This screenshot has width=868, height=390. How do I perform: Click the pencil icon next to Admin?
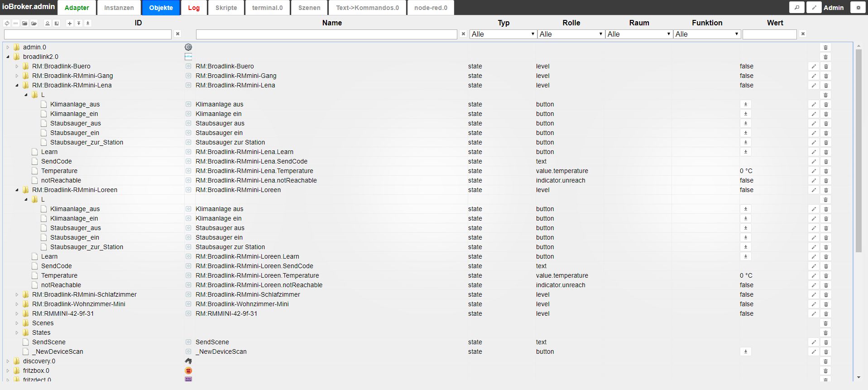pos(814,7)
